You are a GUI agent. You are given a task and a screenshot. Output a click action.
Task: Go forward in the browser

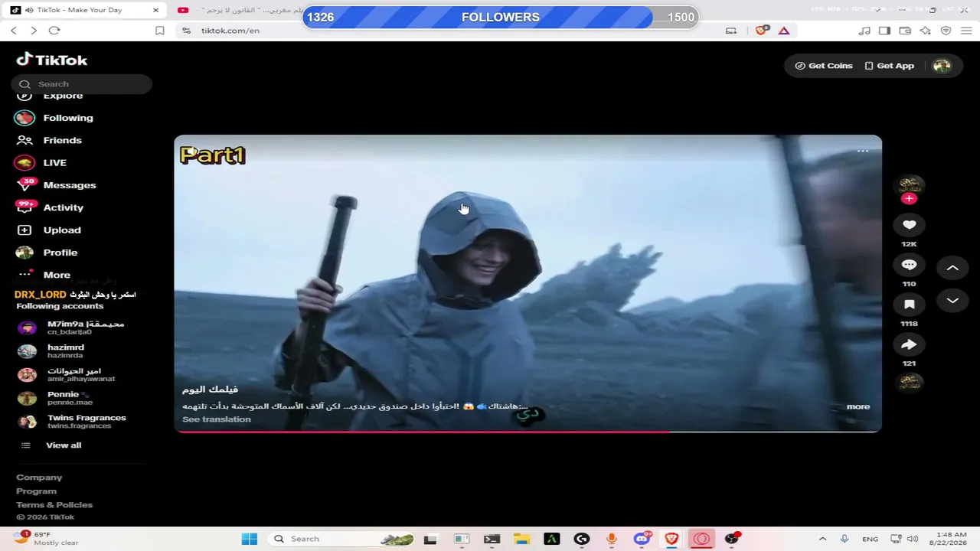(34, 31)
